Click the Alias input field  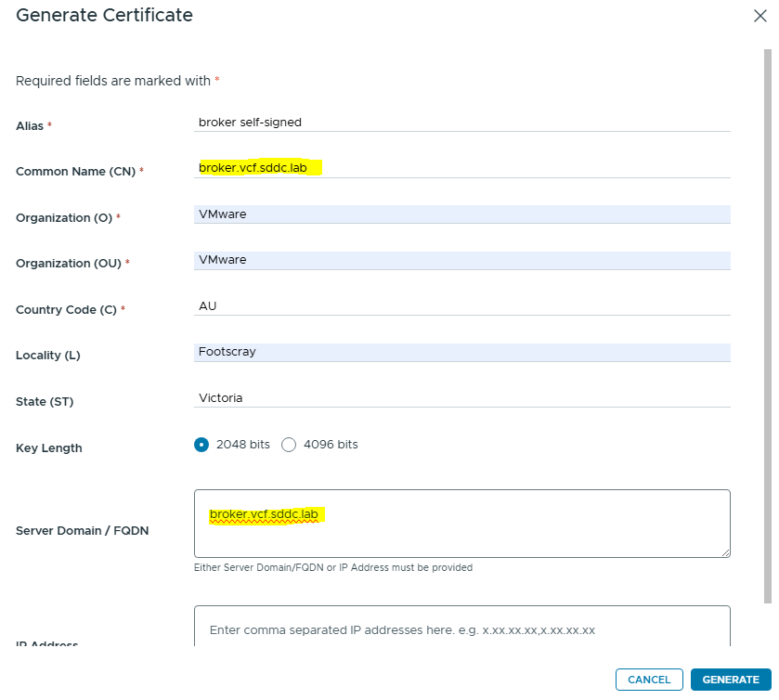[x=461, y=122]
